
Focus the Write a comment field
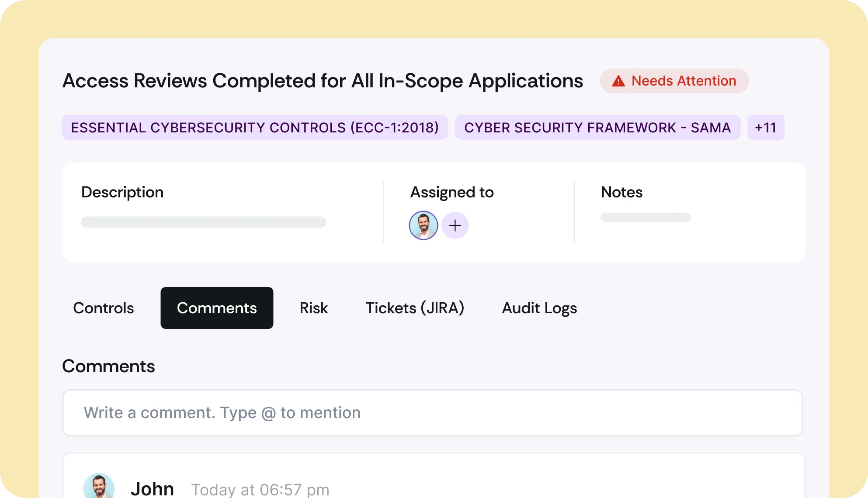432,413
